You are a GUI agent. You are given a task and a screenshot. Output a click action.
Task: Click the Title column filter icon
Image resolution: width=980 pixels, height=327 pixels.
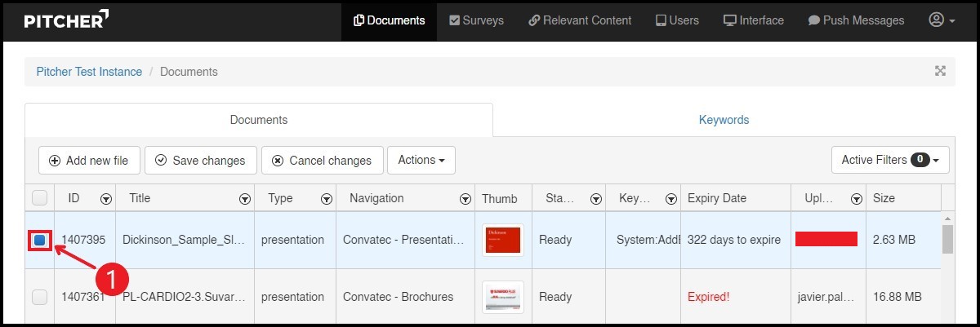click(x=244, y=199)
